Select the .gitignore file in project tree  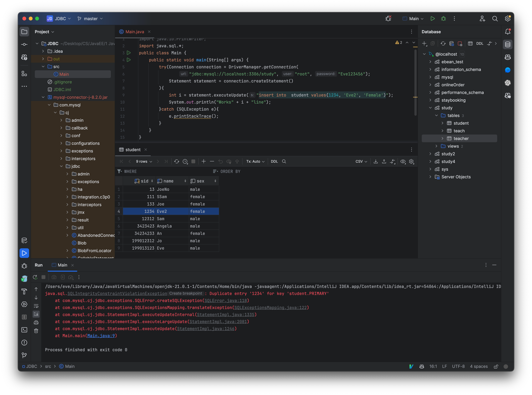point(62,82)
